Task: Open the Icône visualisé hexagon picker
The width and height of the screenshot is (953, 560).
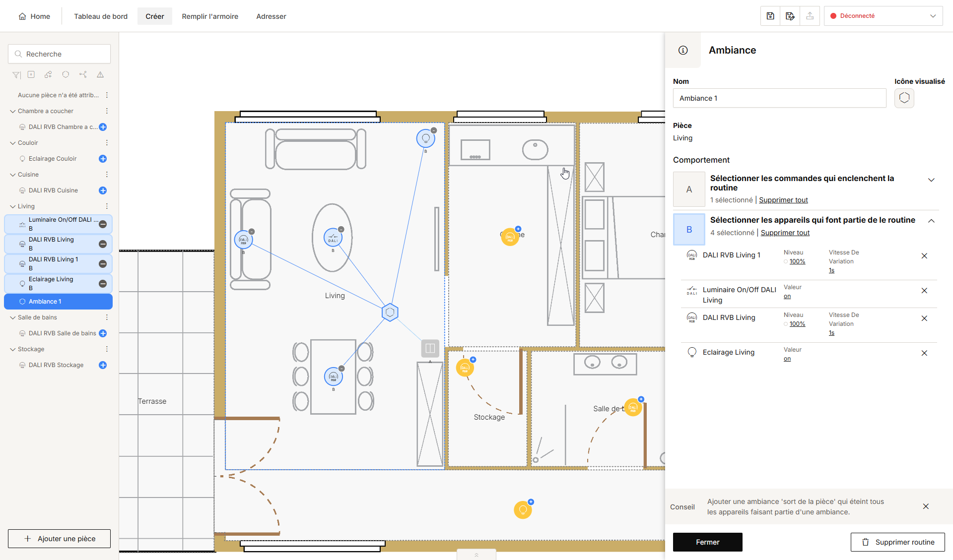Action: 904,98
